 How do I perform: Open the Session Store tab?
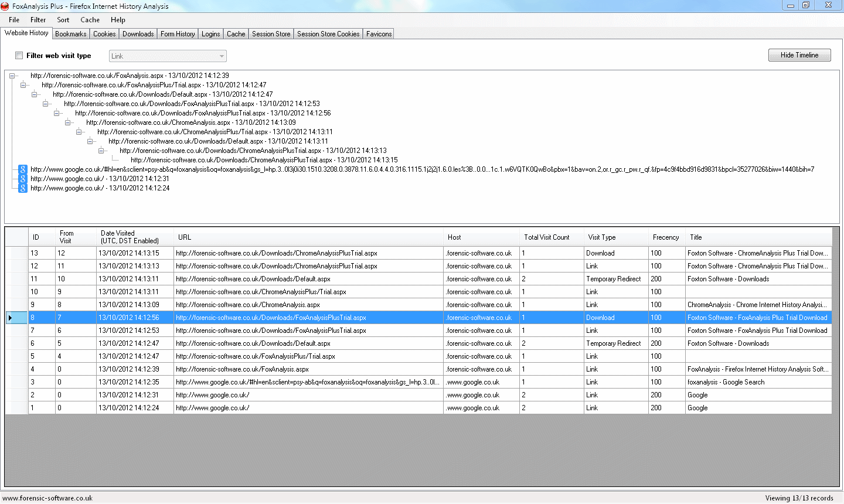pos(271,34)
